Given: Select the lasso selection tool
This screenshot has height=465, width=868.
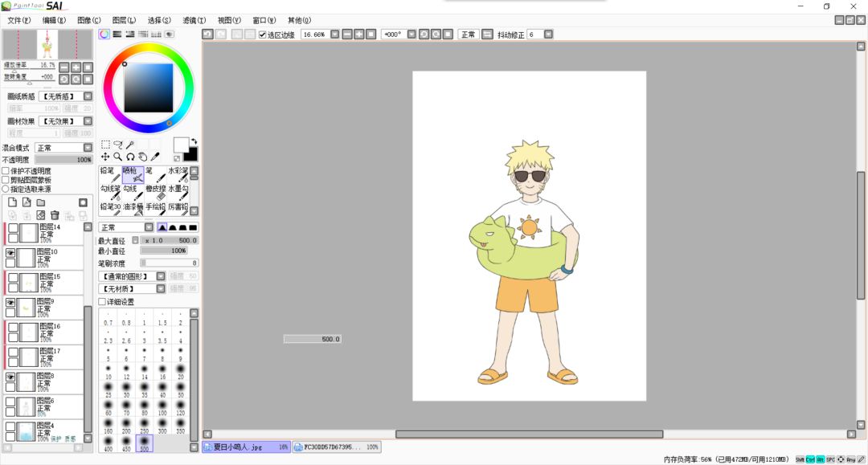Looking at the screenshot, I should pyautogui.click(x=118, y=145).
